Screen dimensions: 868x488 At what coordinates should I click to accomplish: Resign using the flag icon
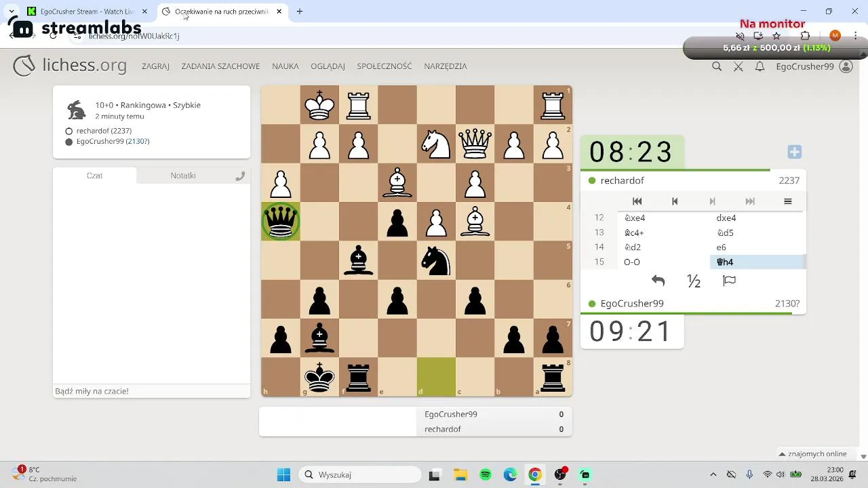730,281
